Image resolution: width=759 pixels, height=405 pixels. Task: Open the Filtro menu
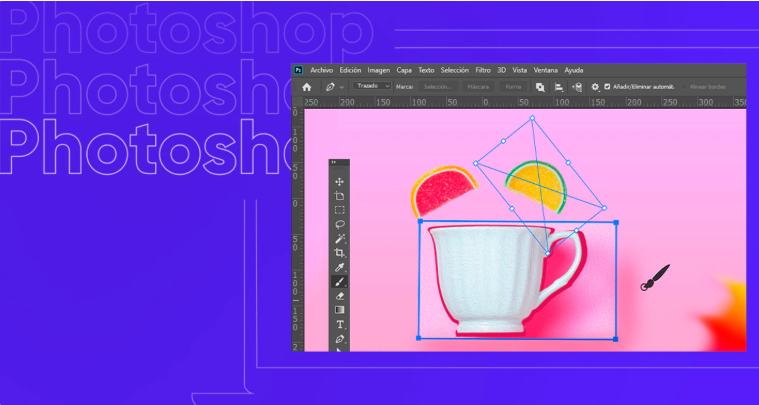(483, 70)
